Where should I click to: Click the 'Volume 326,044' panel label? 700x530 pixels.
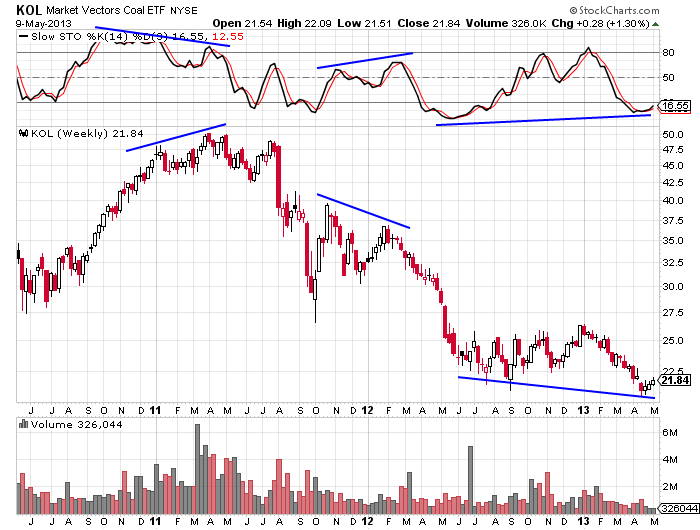pos(76,424)
